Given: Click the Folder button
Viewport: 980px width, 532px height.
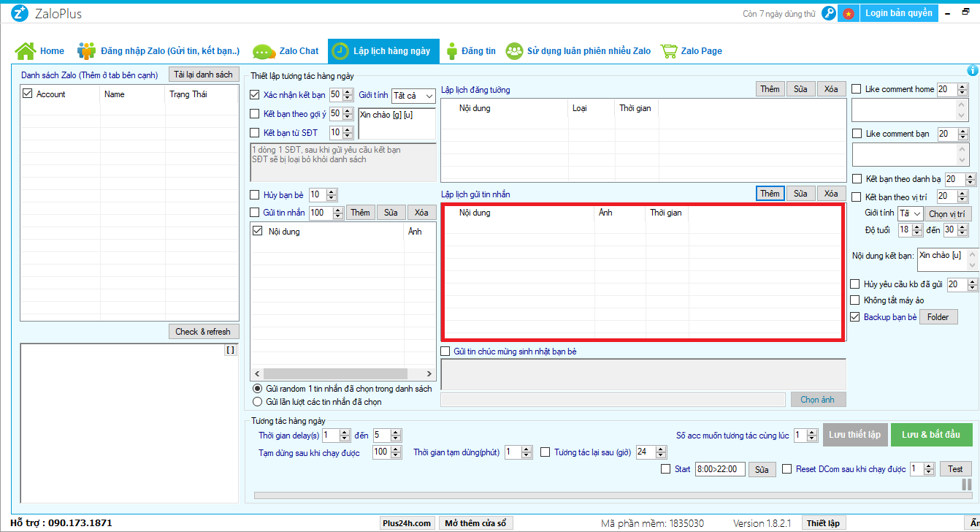Looking at the screenshot, I should point(938,316).
